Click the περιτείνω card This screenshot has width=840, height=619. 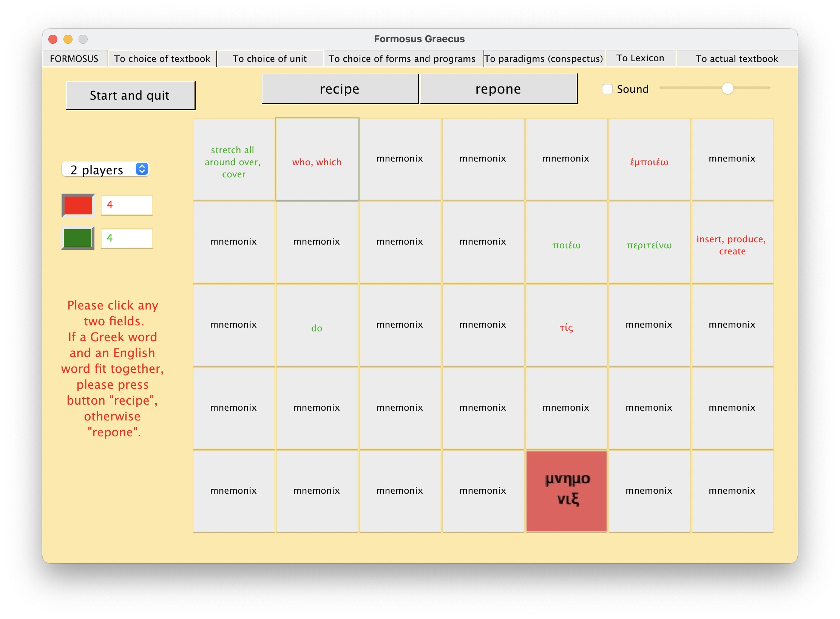(x=649, y=242)
